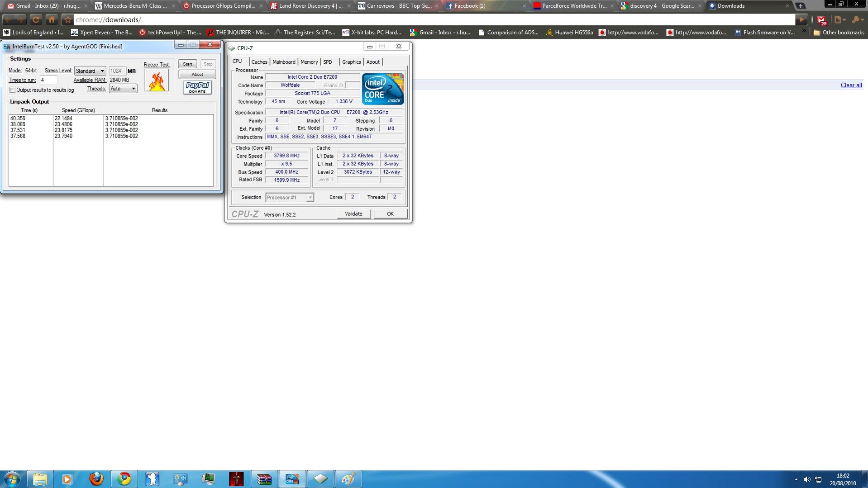This screenshot has width=868, height=488.
Task: Open THE INQUIRER bookmark
Action: point(238,33)
